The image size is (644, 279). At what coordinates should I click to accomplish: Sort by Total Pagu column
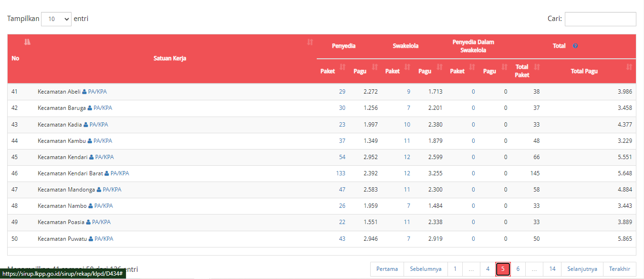pos(629,67)
